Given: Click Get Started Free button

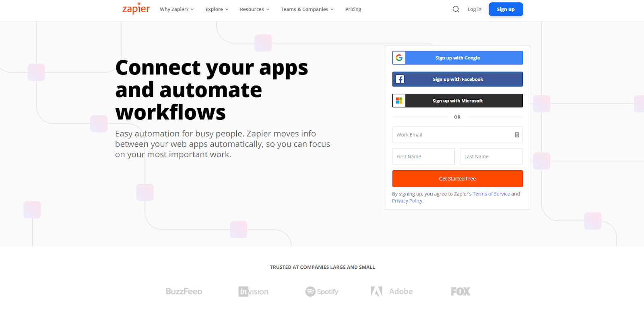Looking at the screenshot, I should (x=458, y=179).
